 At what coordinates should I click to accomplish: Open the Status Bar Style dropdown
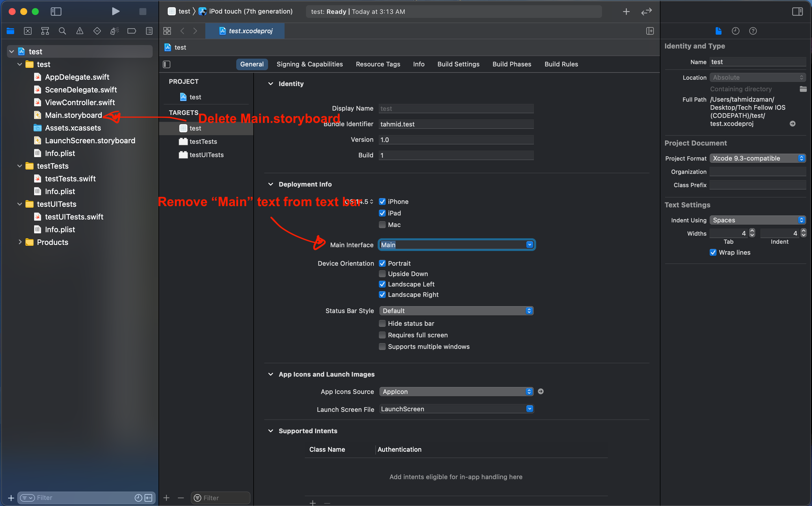(x=456, y=311)
